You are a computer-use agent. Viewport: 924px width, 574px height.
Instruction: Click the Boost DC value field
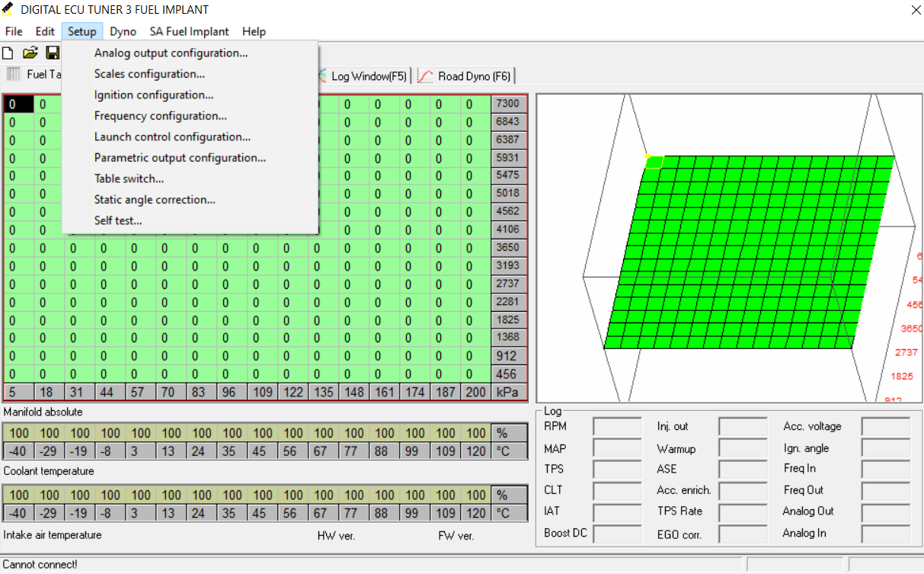[617, 534]
